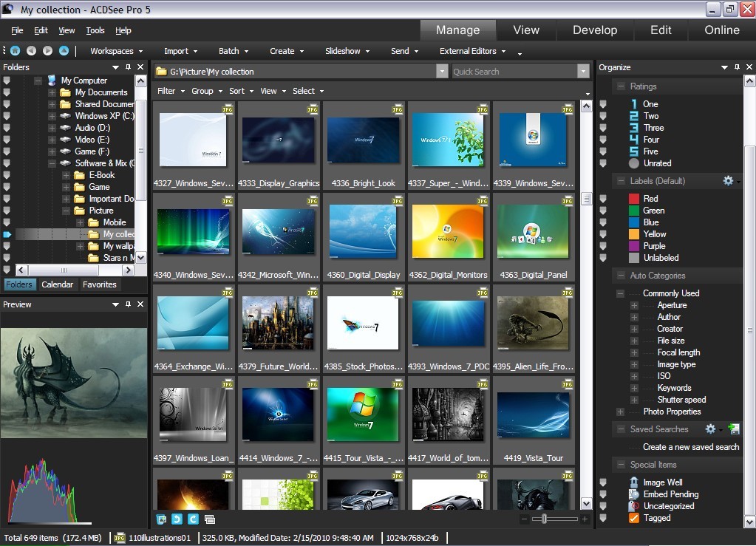Click the Home folder toolbar icon

15,51
